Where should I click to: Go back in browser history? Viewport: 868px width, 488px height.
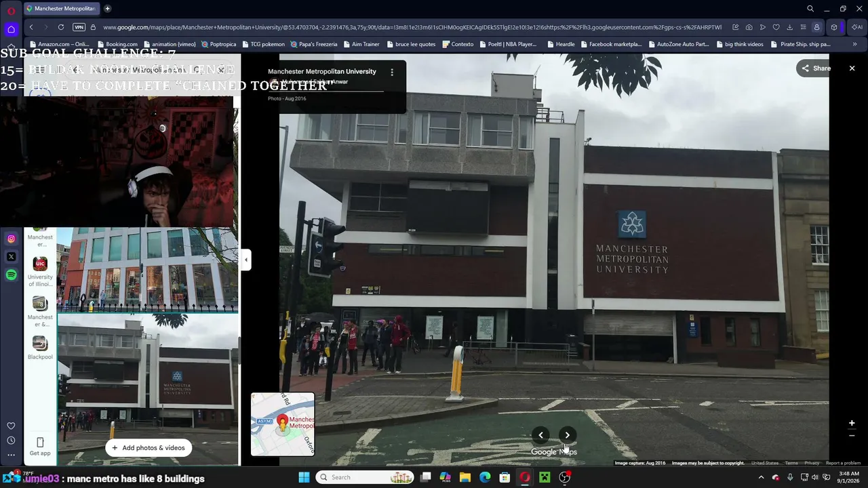(x=31, y=27)
